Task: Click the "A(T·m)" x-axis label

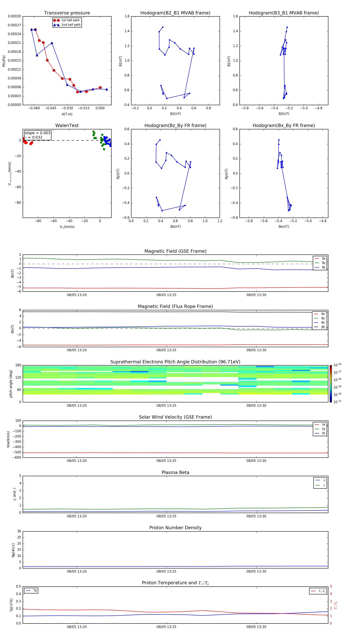Action: 67,114
